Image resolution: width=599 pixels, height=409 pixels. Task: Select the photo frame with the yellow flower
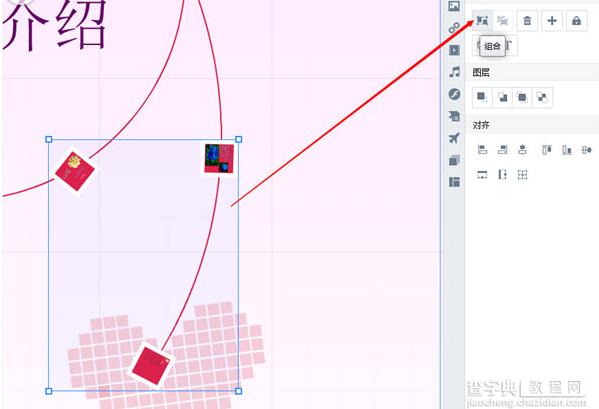75,171
